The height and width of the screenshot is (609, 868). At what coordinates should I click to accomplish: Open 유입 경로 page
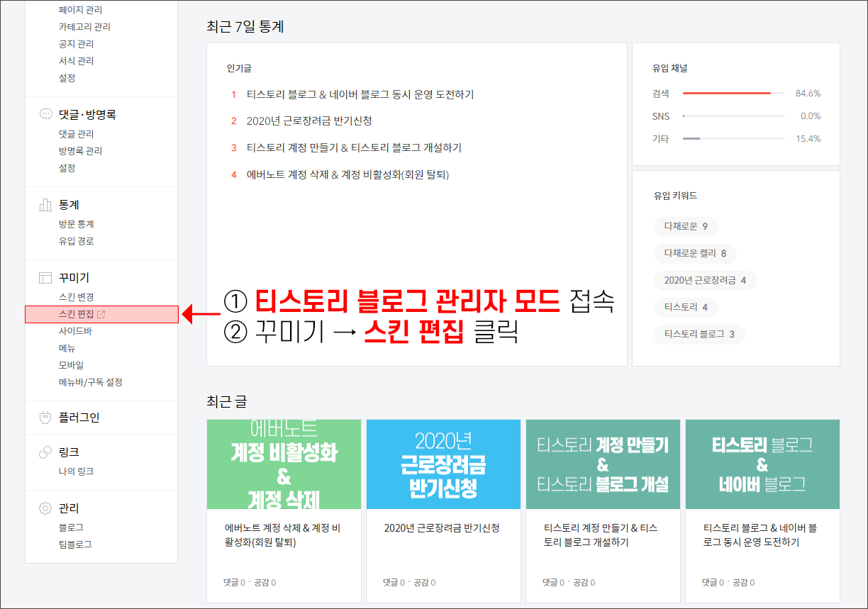(77, 241)
